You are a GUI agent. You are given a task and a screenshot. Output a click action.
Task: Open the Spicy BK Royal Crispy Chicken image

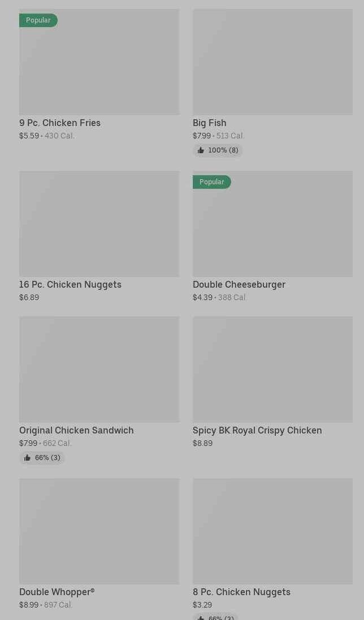click(272, 369)
